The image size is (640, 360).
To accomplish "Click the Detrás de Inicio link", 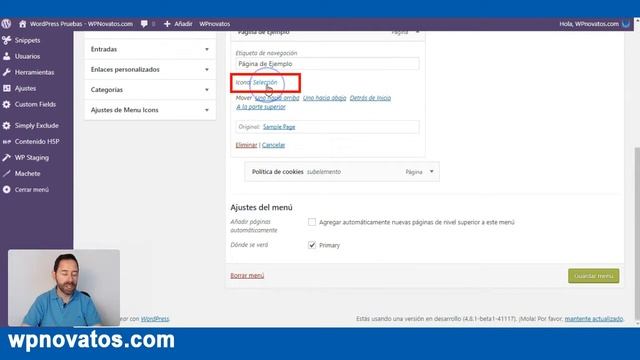I will click(370, 98).
